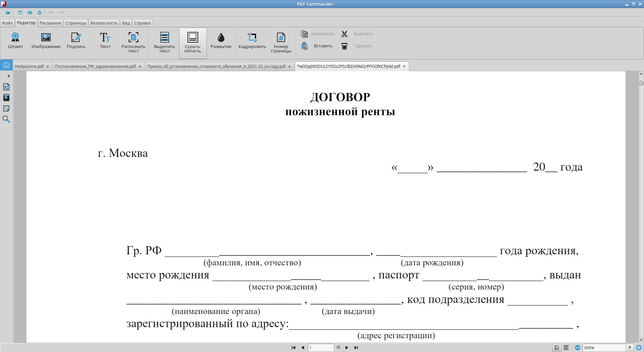Go to the previous page

tap(303, 348)
